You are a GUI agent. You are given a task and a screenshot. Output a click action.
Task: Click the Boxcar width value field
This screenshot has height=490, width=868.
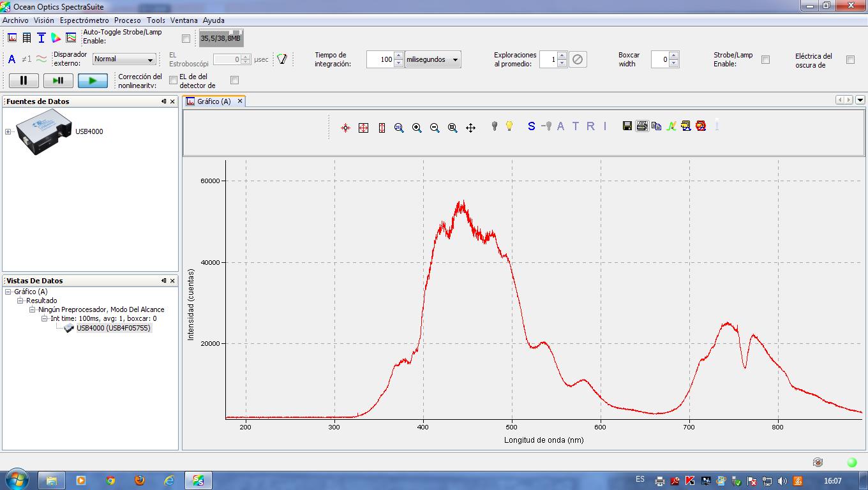pos(660,59)
